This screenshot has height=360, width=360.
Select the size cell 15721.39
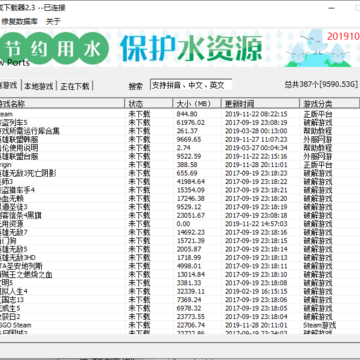pos(190,241)
